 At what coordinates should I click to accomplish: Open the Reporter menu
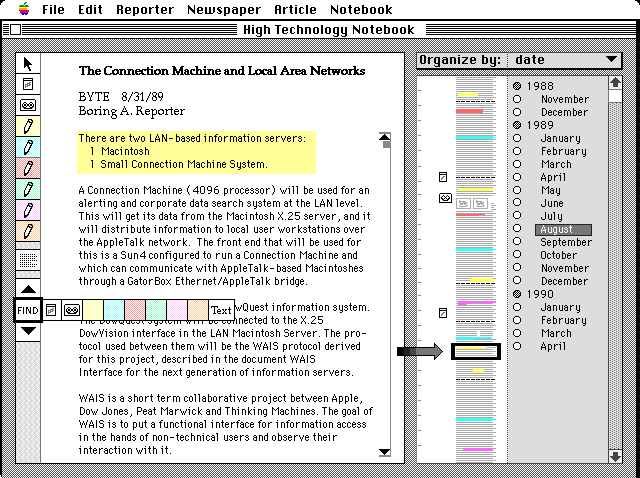[145, 9]
